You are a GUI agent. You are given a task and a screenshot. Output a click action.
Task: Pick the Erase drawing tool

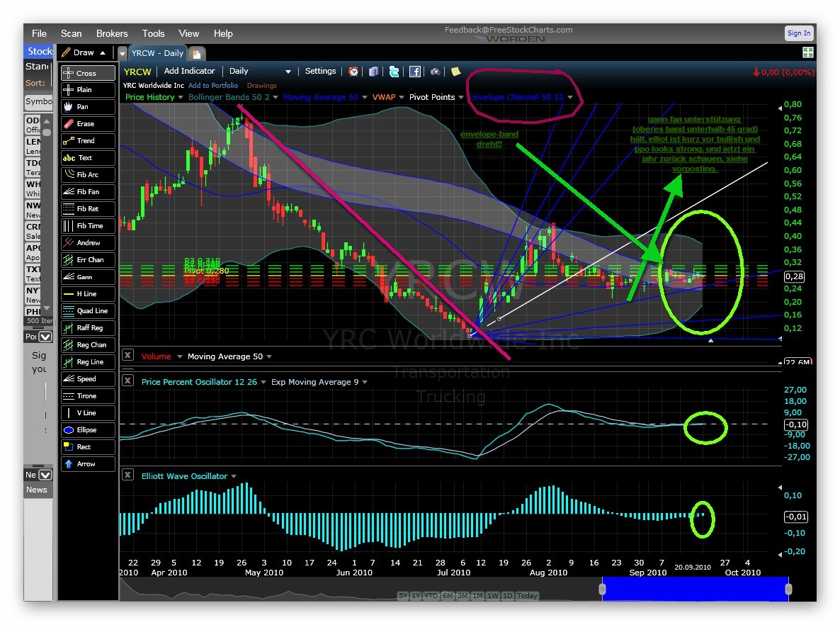(88, 124)
